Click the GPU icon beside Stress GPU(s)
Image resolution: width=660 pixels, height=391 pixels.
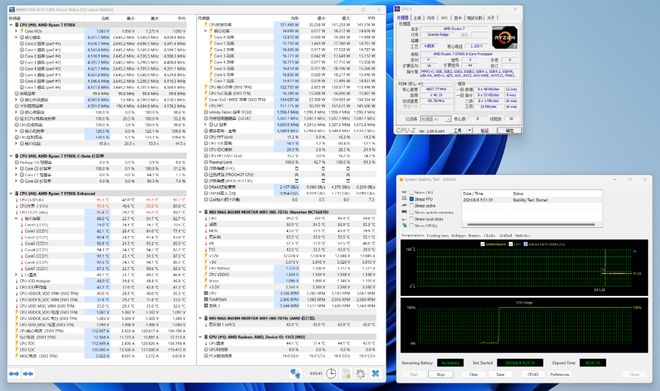[x=405, y=226]
